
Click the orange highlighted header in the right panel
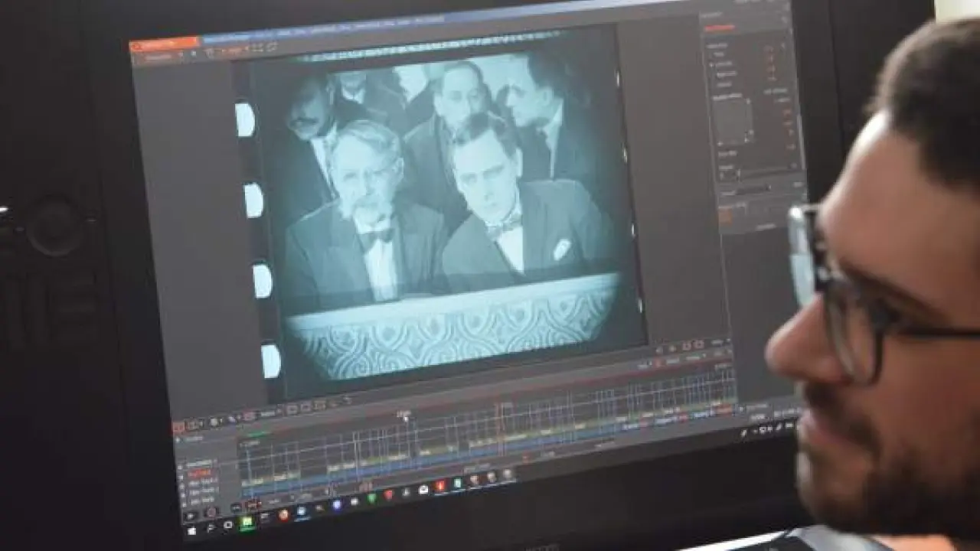pos(719,28)
